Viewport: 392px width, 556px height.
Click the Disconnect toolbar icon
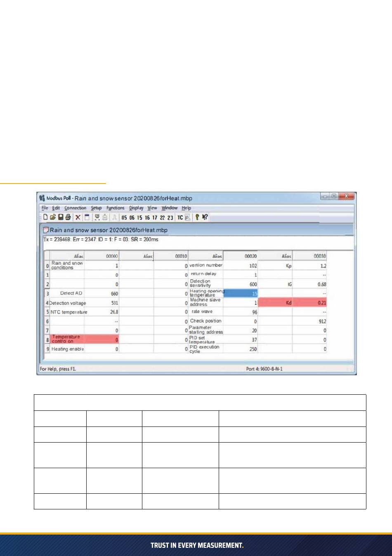pos(105,217)
